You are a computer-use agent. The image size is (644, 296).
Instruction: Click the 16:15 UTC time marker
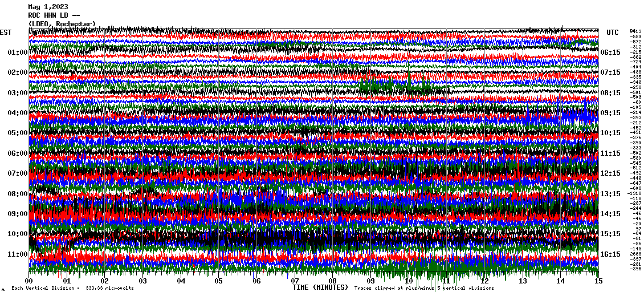[610, 254]
